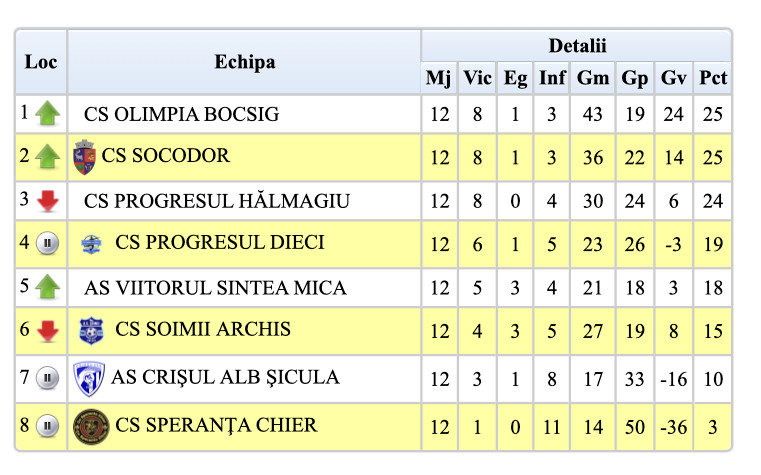Click the red down arrow beside Progresul Hălmagiu
The height and width of the screenshot is (475, 761).
coord(47,201)
